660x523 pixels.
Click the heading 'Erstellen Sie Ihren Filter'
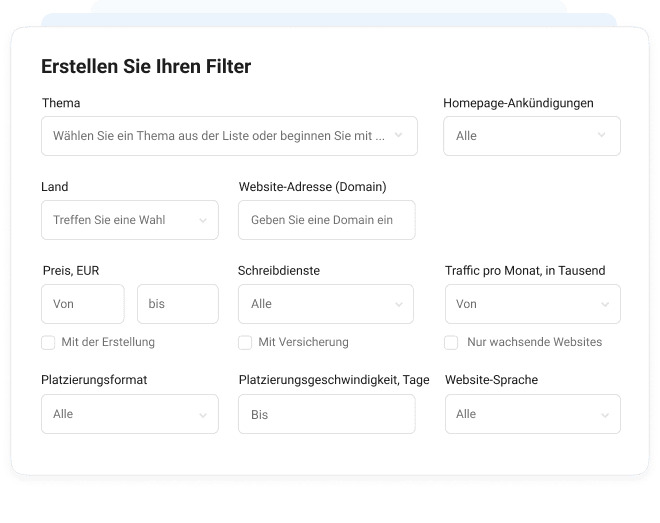coord(146,66)
